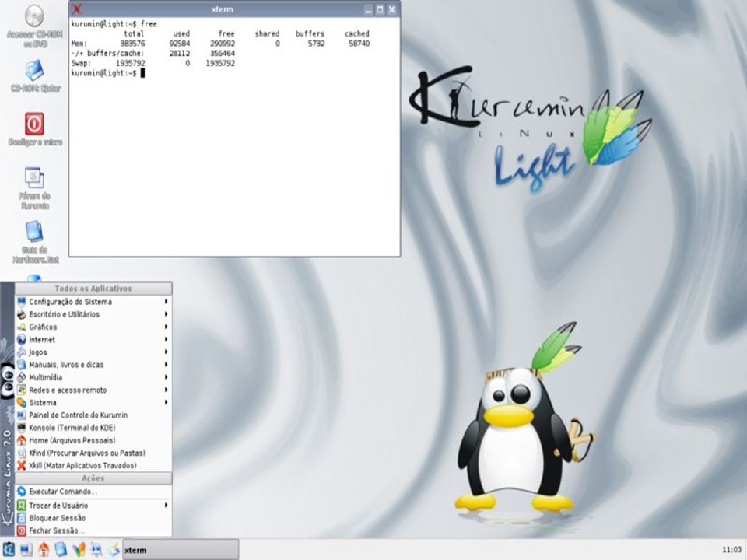747x560 pixels.
Task: Open the Redes e acesso remoto submenu
Action: 93,390
